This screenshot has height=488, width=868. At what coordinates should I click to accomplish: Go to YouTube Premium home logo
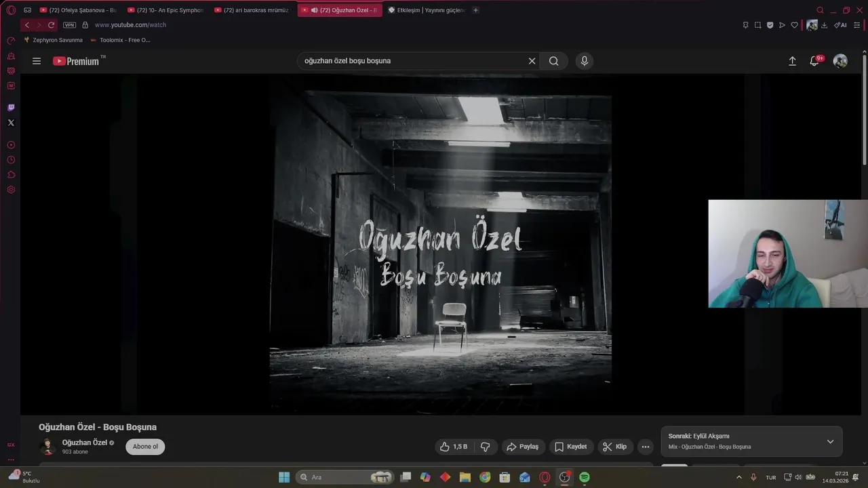click(x=76, y=61)
